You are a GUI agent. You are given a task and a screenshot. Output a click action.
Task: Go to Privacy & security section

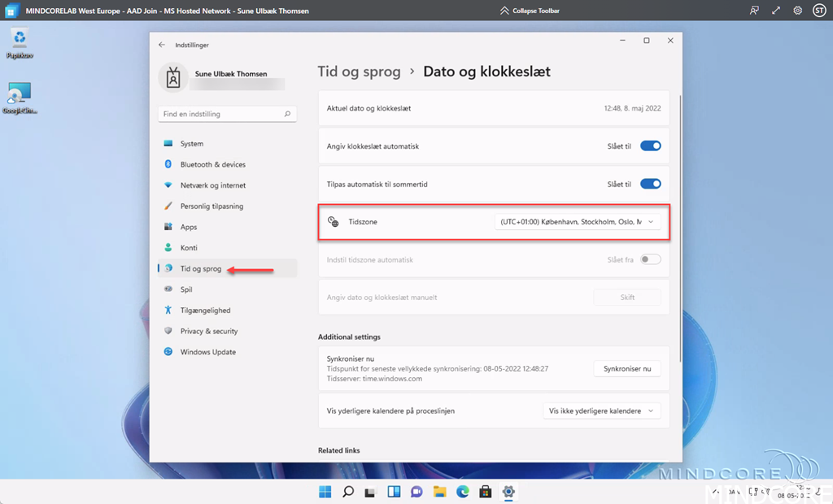click(209, 331)
